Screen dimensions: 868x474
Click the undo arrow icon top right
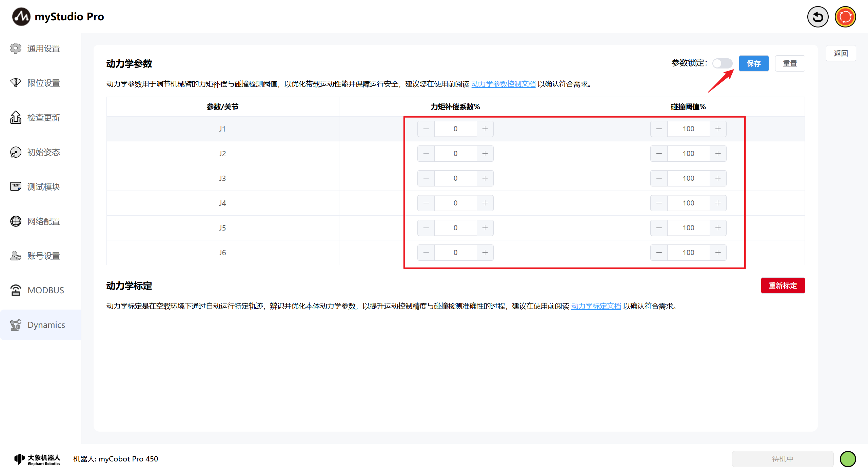pos(817,17)
